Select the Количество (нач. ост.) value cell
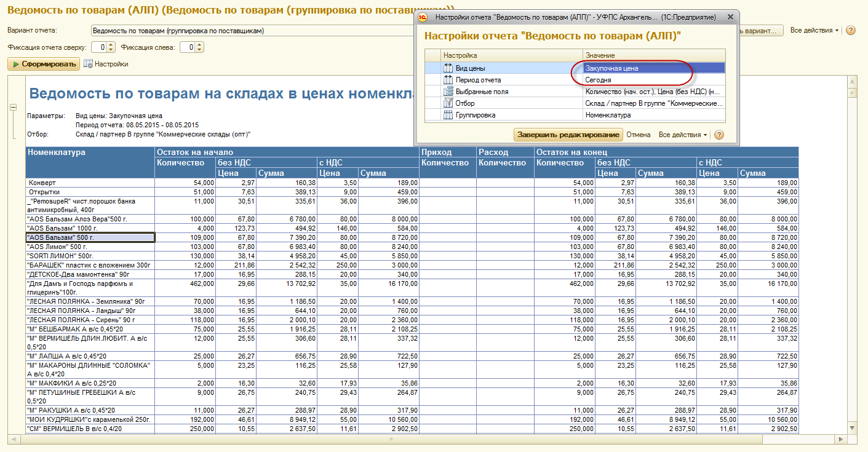 click(x=654, y=92)
